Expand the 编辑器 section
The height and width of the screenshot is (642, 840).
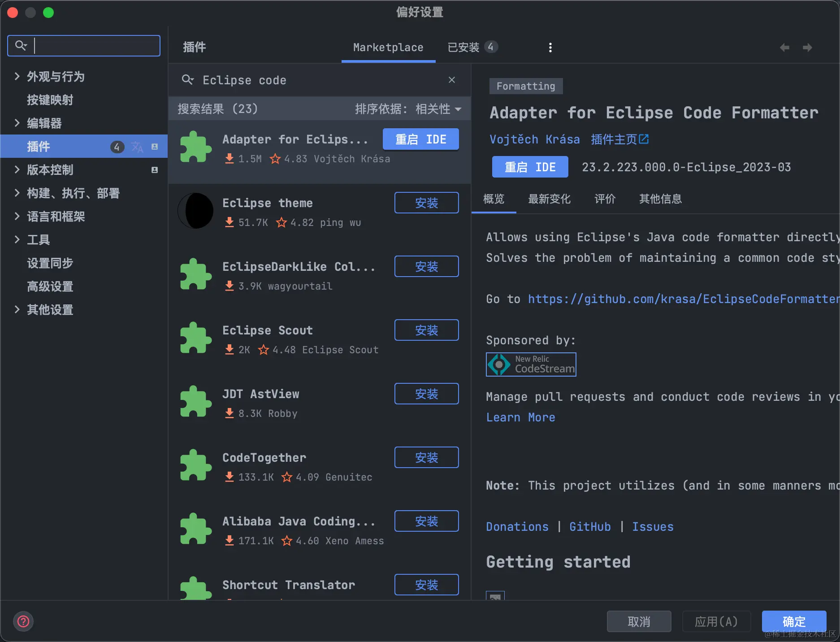(17, 123)
